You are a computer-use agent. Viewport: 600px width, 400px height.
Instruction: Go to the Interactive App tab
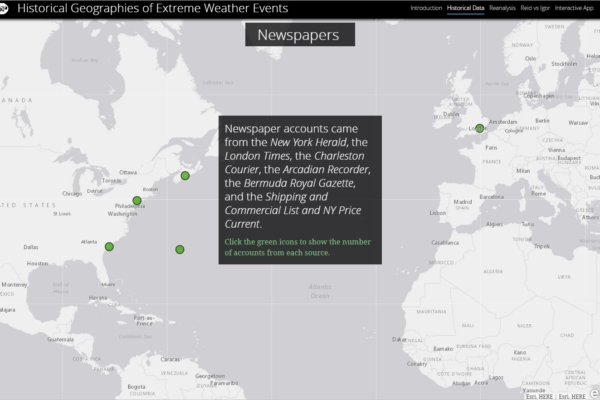coord(576,8)
